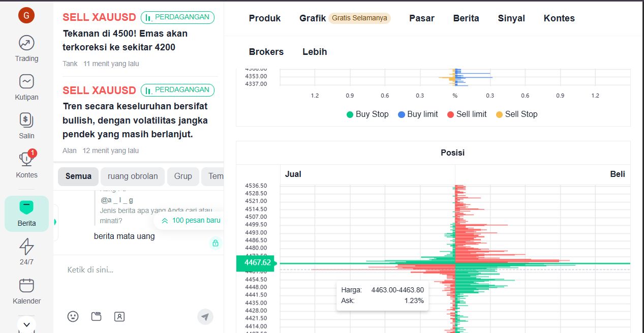Toggle Buy Stop series in legend

[367, 114]
